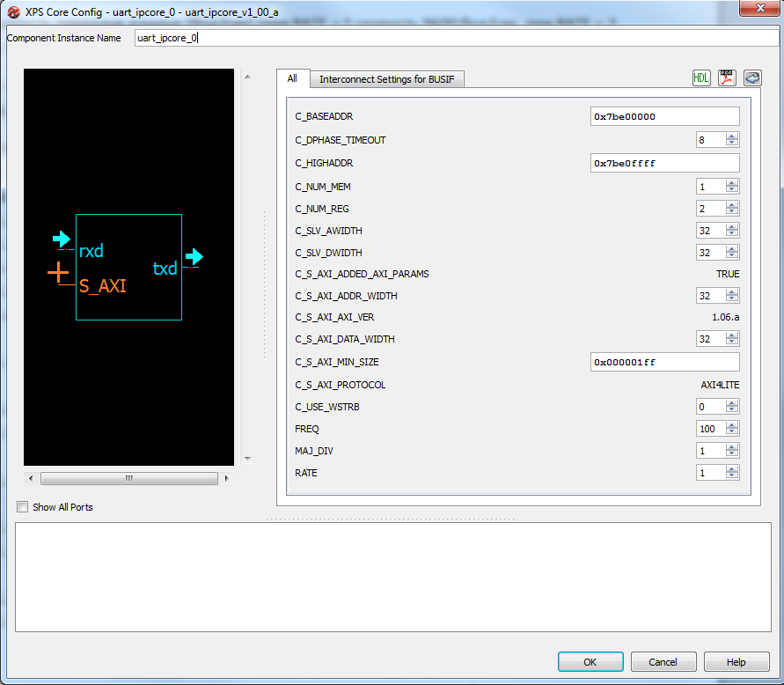This screenshot has height=685, width=784.
Task: Decrease C_S_AXI_DATA_WIDTH with the down arrow
Action: [x=732, y=342]
